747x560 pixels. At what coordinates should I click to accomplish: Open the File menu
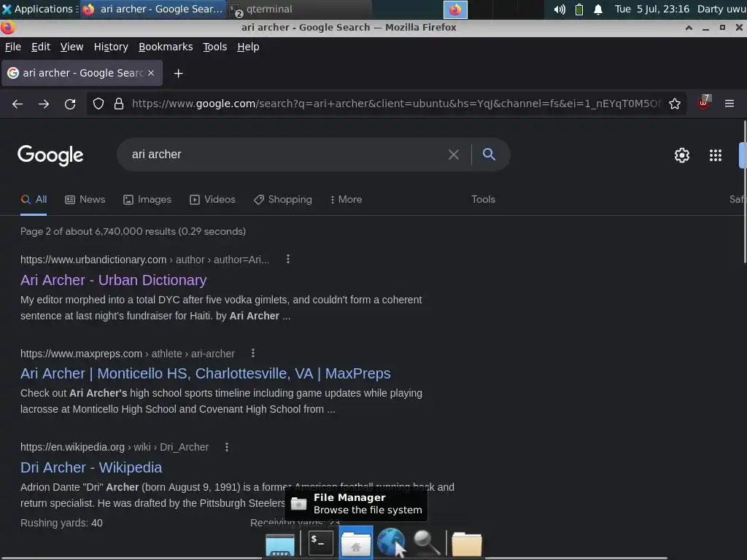[x=13, y=47]
